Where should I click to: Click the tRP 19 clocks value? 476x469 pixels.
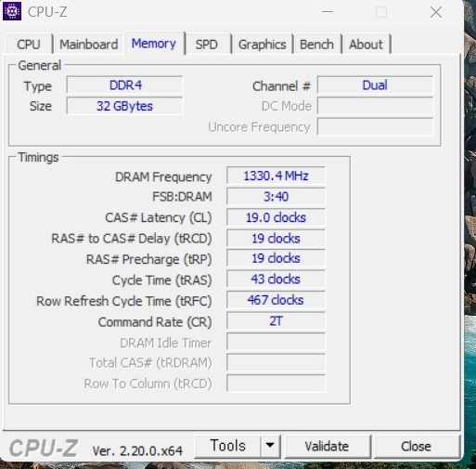(x=276, y=258)
